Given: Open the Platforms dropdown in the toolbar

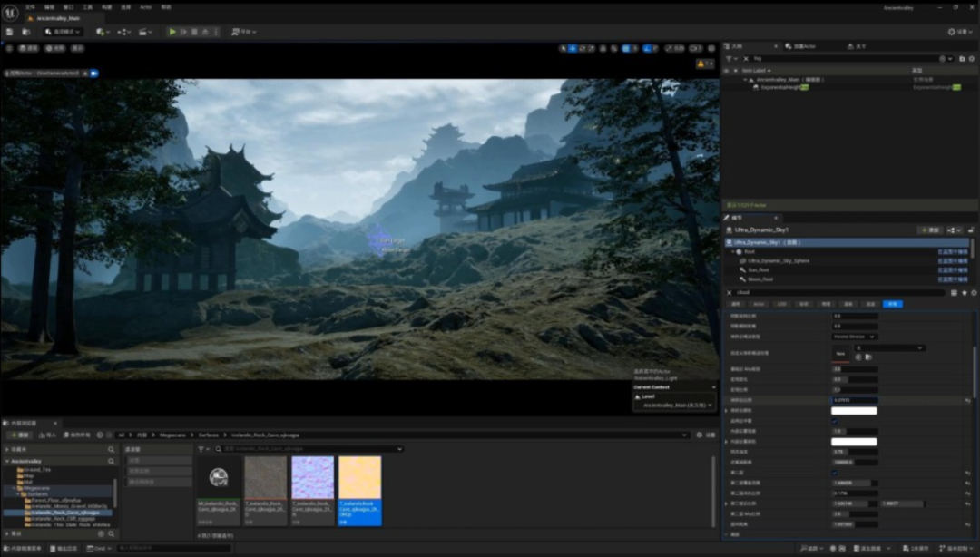Looking at the screenshot, I should pos(244,32).
